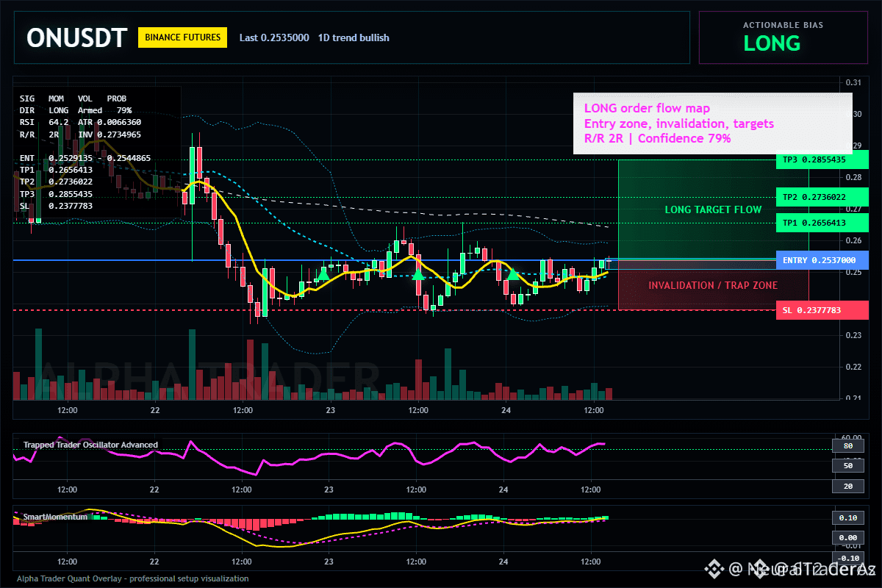Viewport: 882px width, 588px height.
Task: Click the 22 date label under the main chart
Action: click(x=154, y=410)
